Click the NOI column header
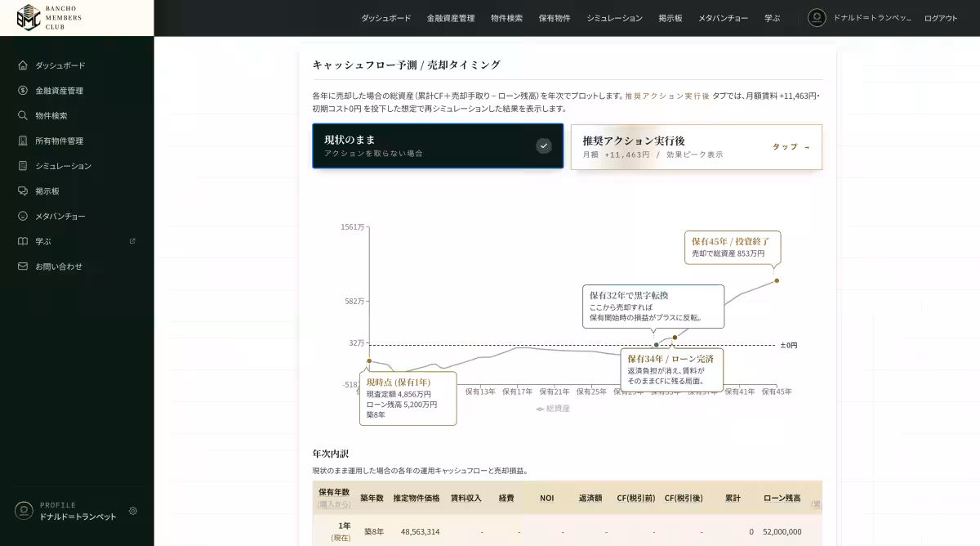980x546 pixels. point(546,498)
